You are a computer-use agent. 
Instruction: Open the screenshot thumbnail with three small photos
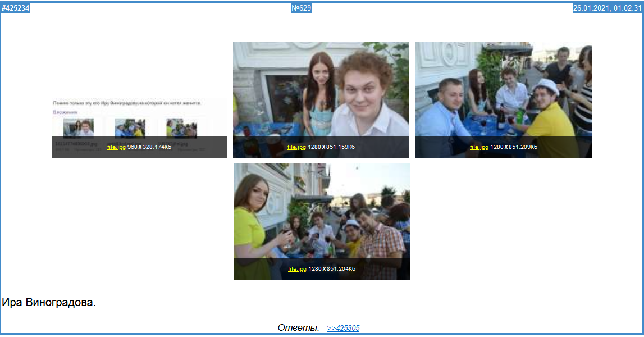[139, 128]
